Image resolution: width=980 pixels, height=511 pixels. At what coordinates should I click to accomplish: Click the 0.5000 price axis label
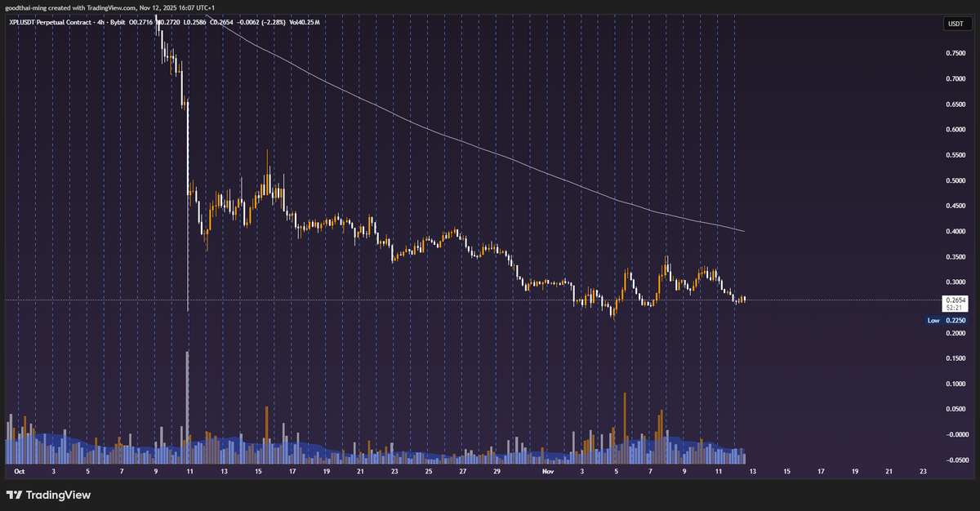tap(955, 181)
